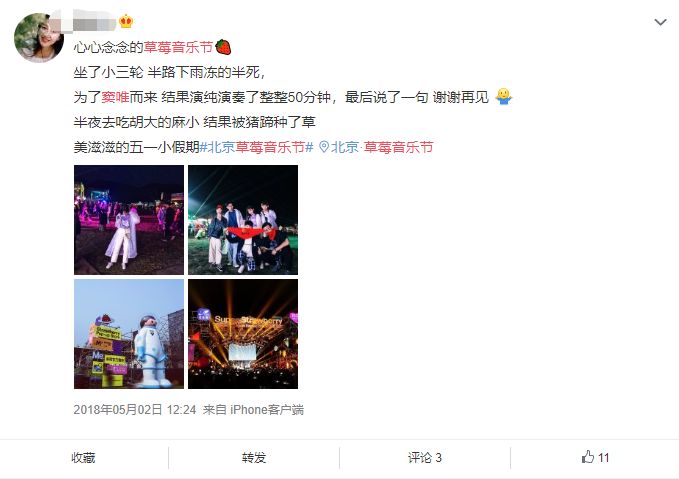The image size is (679, 479).
Task: Click the smiling hug emoji
Action: click(x=504, y=97)
